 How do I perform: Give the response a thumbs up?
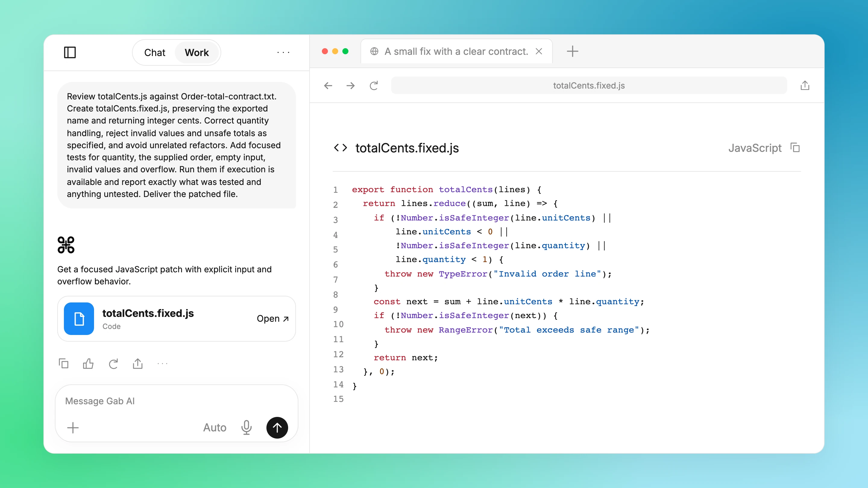coord(88,364)
